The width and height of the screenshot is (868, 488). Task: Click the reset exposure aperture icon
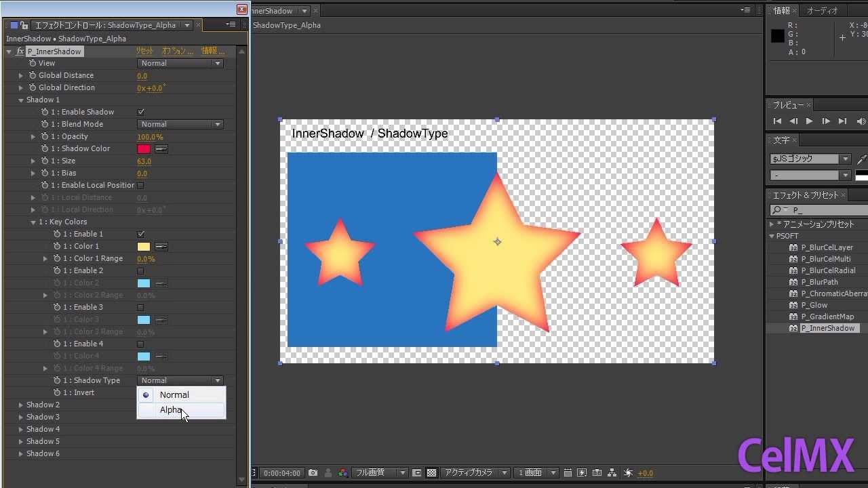[x=628, y=473]
